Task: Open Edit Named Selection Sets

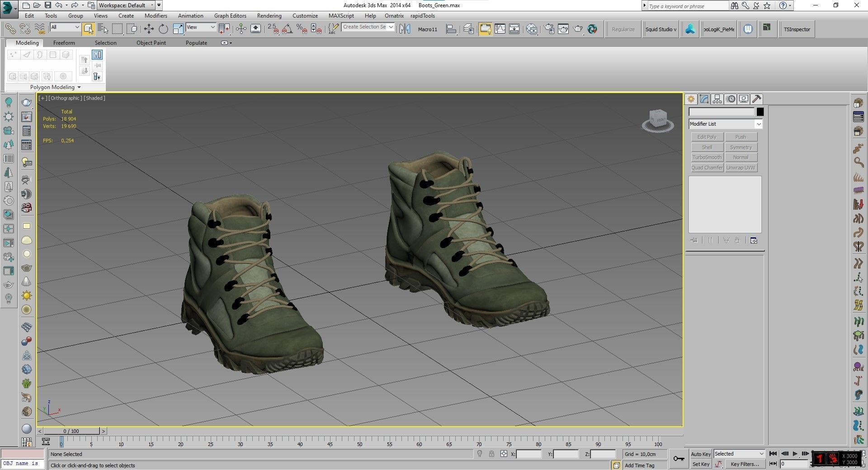Action: (333, 29)
